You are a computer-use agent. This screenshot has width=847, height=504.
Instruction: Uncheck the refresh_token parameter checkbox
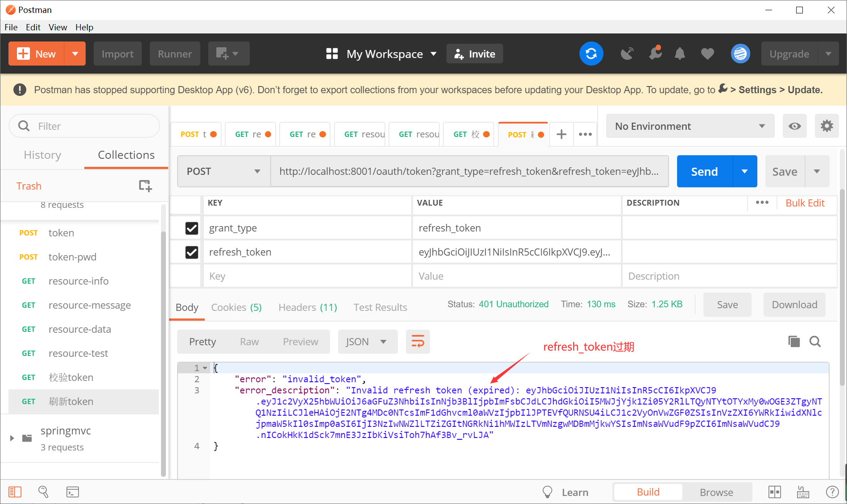pos(192,252)
